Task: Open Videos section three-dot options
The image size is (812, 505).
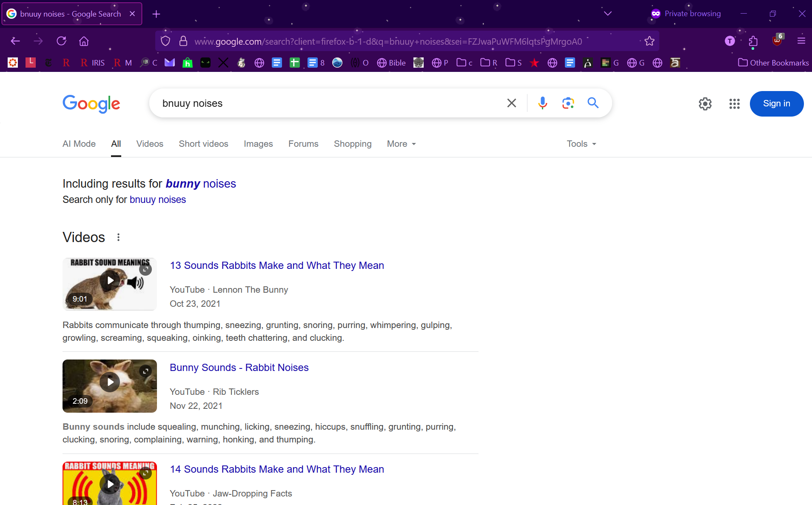Action: (x=118, y=237)
